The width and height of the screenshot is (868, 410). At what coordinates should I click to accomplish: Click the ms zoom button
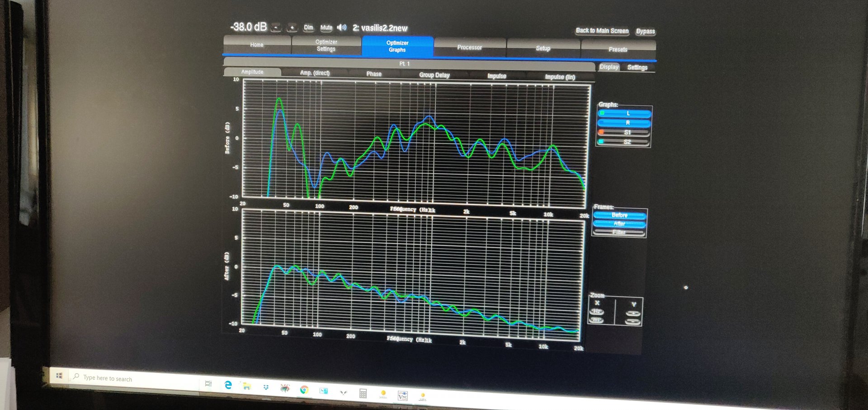(x=596, y=320)
